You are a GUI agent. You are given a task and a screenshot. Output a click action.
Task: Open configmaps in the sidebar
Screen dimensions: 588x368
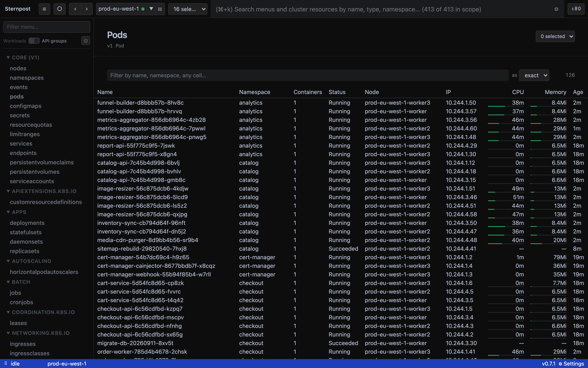[x=26, y=106]
